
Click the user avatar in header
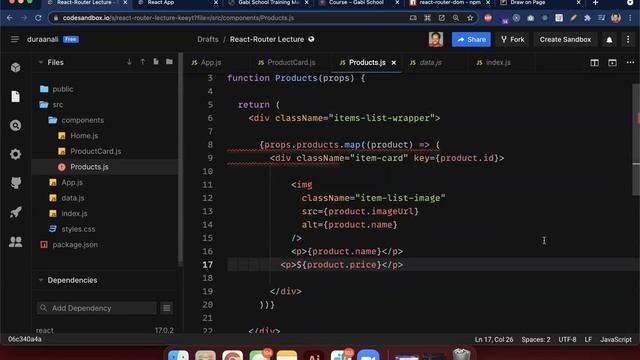click(436, 39)
